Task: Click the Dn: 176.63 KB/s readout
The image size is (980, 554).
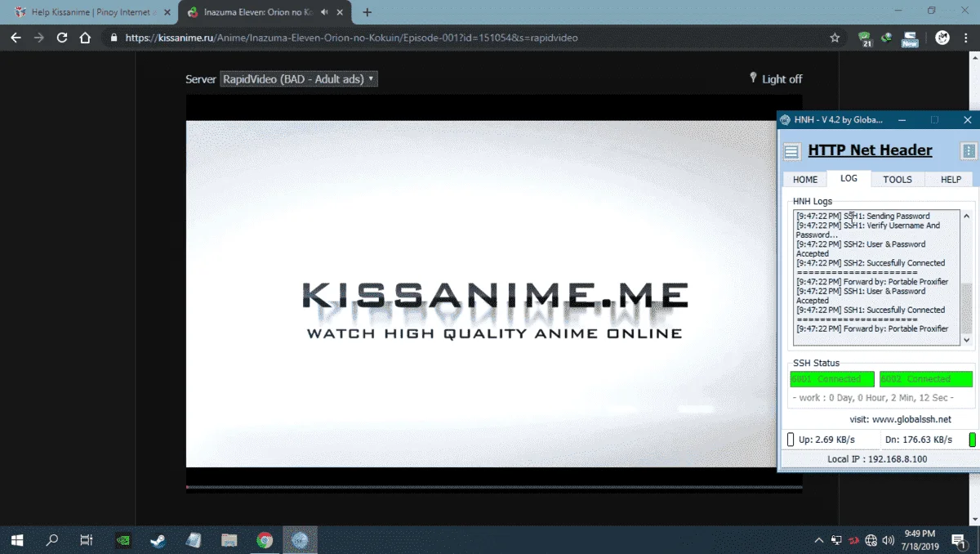Action: [919, 440]
